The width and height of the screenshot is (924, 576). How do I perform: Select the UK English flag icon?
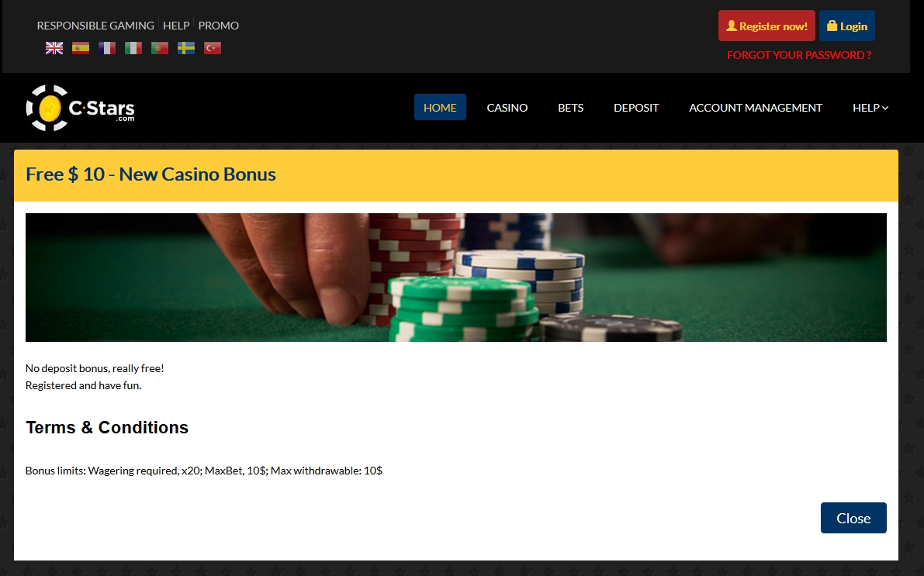(x=54, y=48)
